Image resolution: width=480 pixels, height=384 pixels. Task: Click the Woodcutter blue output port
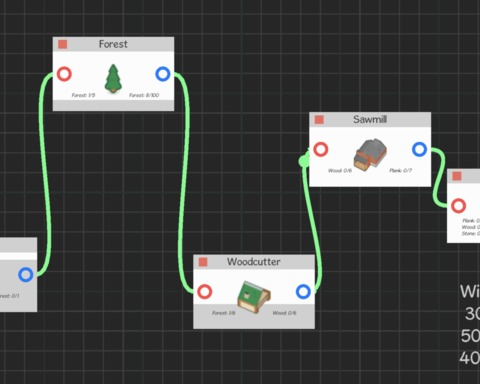(303, 292)
